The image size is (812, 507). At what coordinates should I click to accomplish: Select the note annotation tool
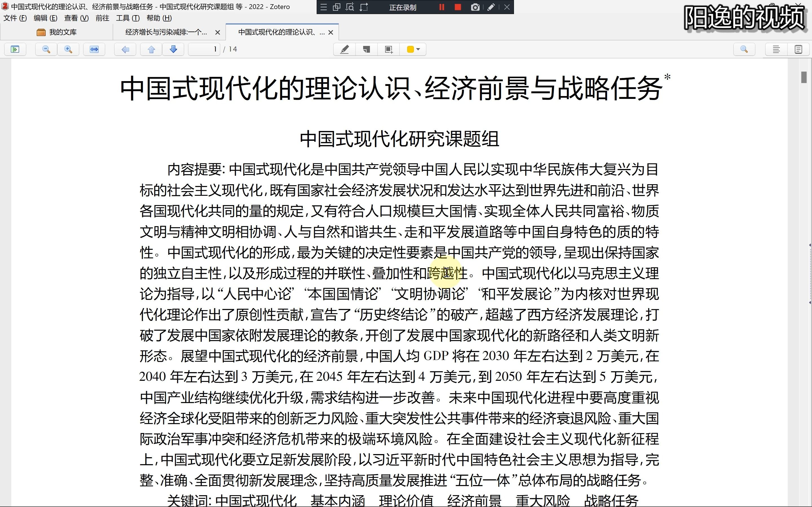(366, 49)
